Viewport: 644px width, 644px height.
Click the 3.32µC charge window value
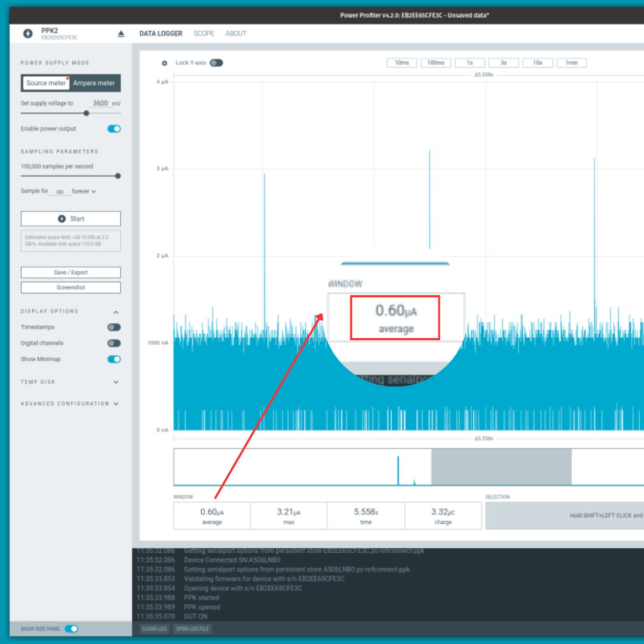tap(443, 516)
